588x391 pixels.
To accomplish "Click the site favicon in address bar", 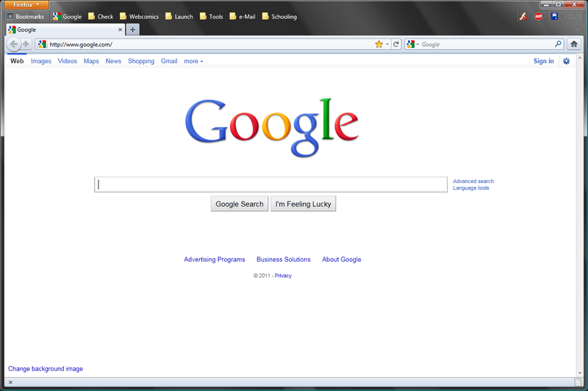I will tap(42, 44).
